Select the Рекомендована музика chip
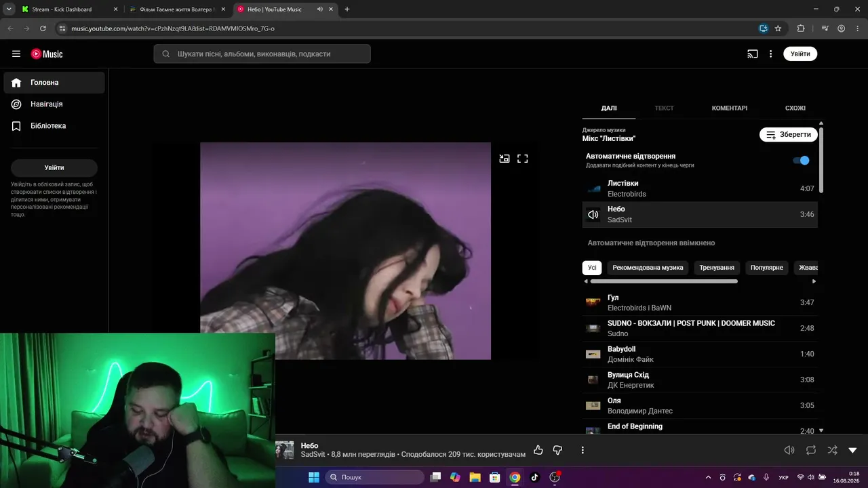The width and height of the screenshot is (868, 488). [648, 268]
